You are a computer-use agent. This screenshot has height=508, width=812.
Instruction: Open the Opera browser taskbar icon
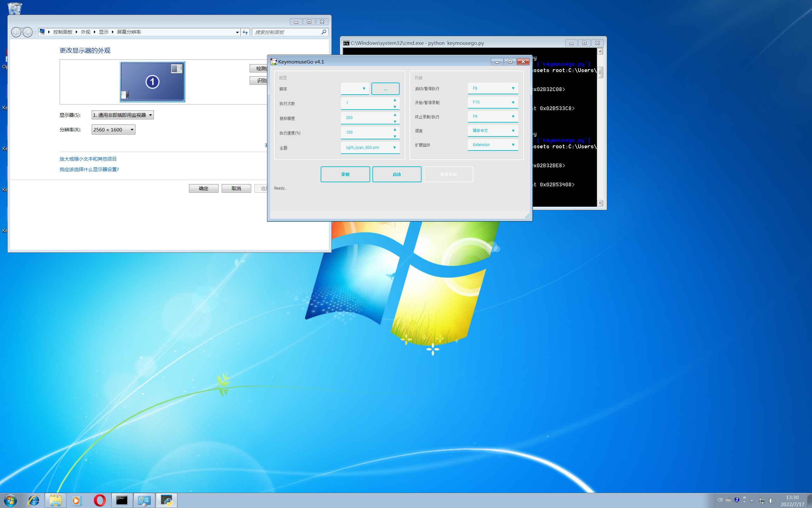[x=100, y=501]
